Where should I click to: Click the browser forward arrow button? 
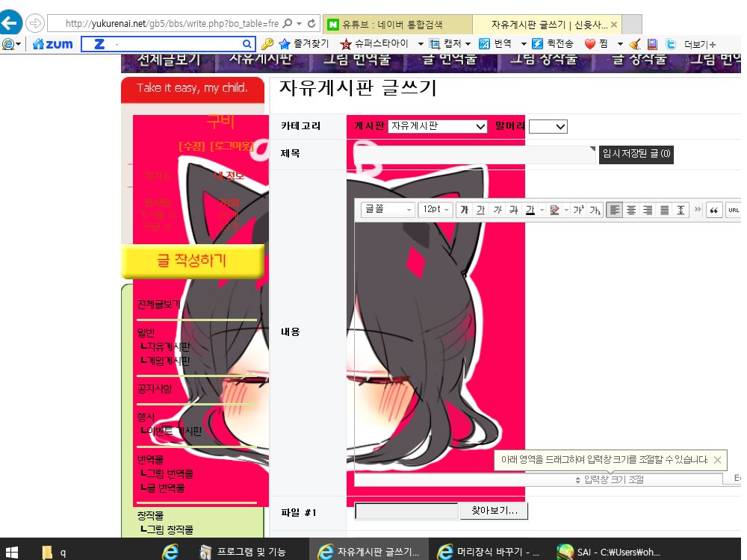pos(35,22)
